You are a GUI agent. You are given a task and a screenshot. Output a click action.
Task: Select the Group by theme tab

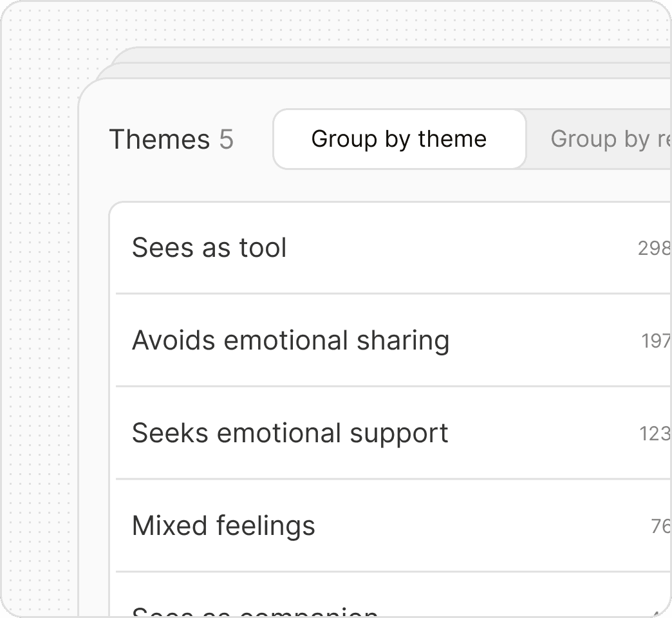tap(399, 139)
